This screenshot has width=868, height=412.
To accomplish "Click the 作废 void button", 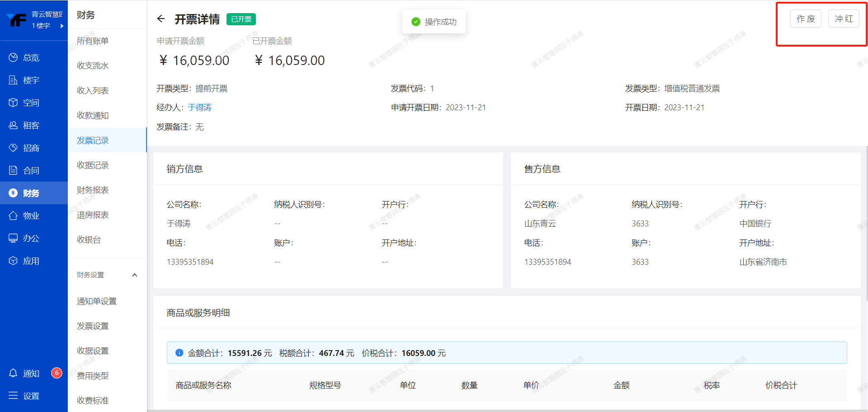I will coord(805,19).
